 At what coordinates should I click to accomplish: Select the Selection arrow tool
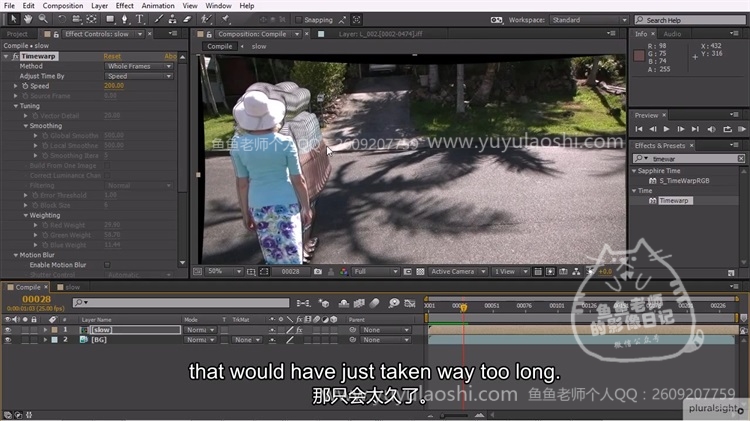coord(13,19)
